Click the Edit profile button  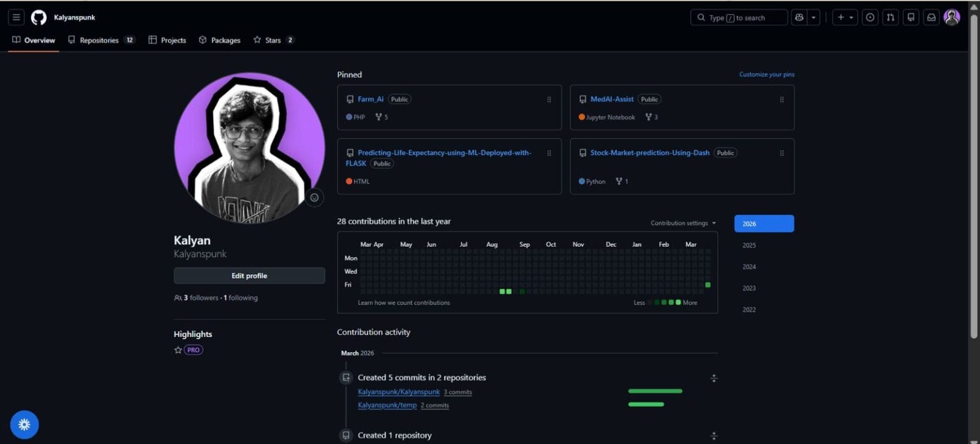249,276
